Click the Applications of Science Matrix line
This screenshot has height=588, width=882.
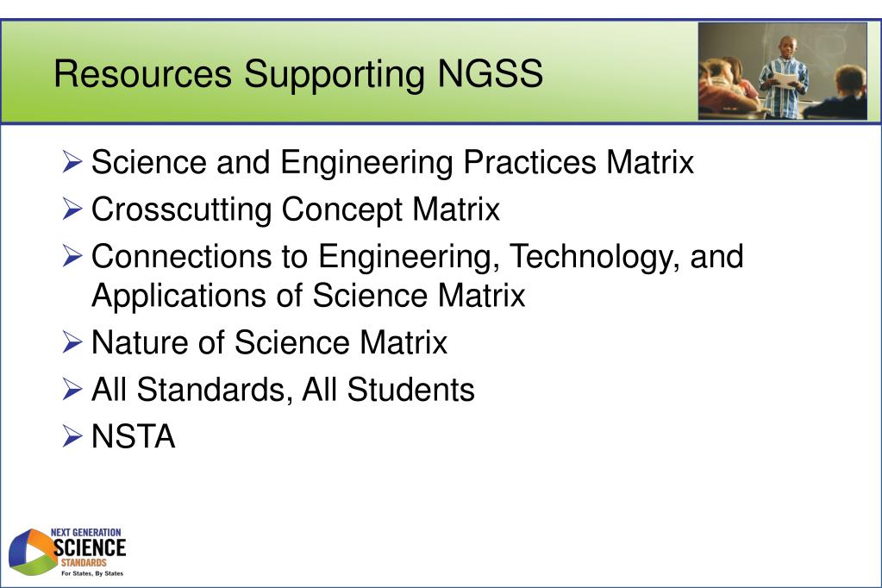(x=309, y=296)
